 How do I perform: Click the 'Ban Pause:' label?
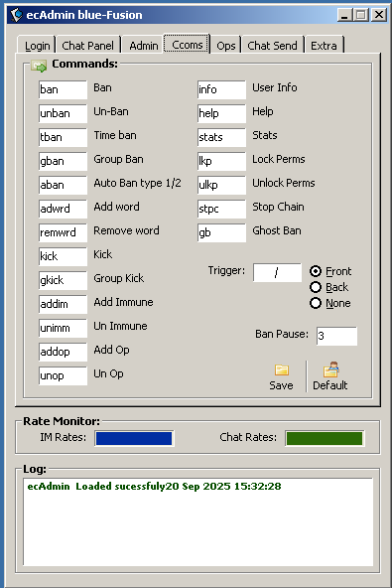282,334
